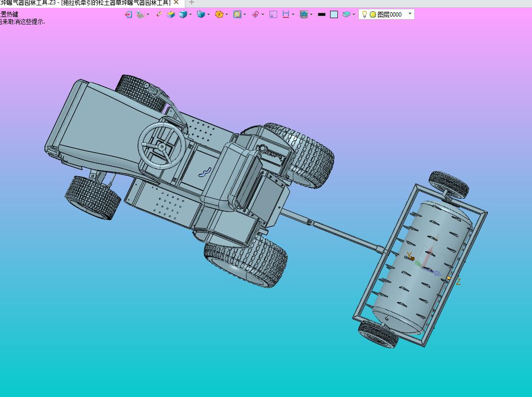The width and height of the screenshot is (532, 397).
Task: Toggle the light bulb layer visibility icon
Action: pyautogui.click(x=364, y=14)
